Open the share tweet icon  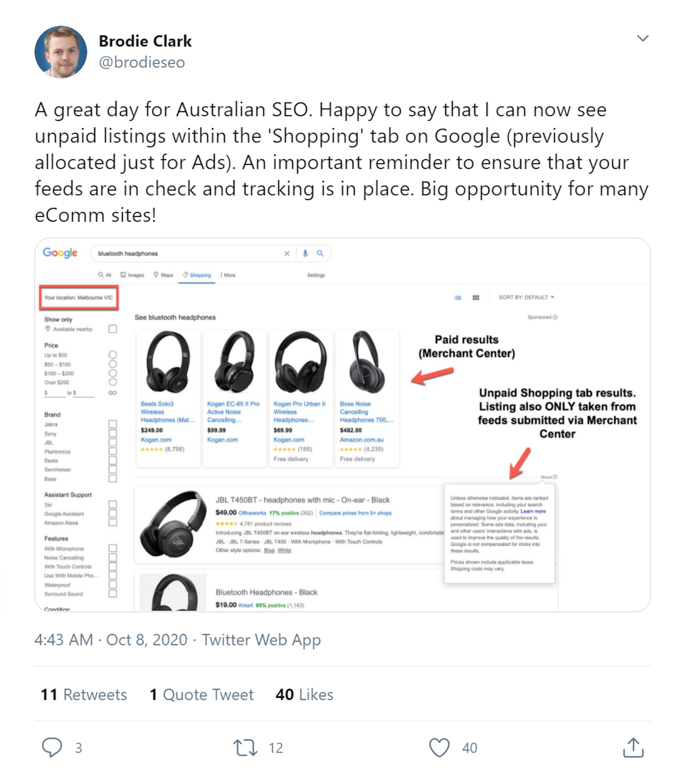tap(633, 747)
